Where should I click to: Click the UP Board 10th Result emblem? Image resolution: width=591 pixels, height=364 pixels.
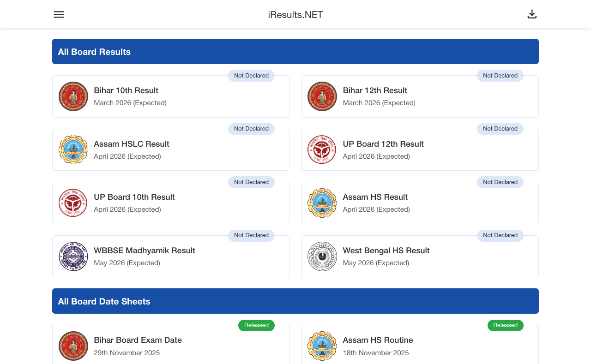[73, 203]
